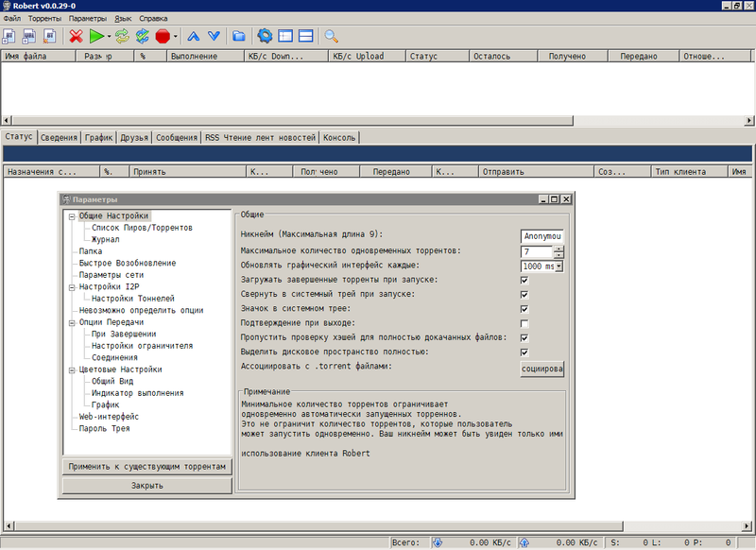The width and height of the screenshot is (756, 550).
Task: Click the Закрыть button
Action: click(147, 486)
